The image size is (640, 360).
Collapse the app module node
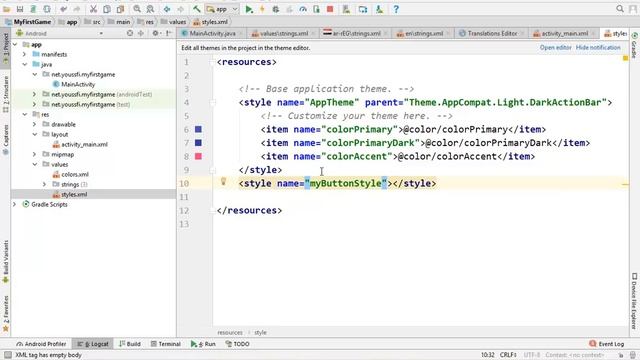coord(15,44)
